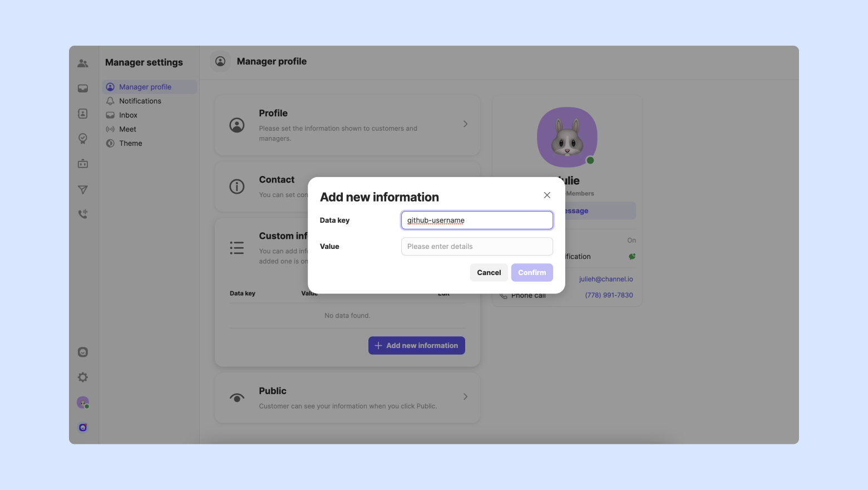The width and height of the screenshot is (868, 490).
Task: Expand the Public section chevron
Action: [465, 397]
